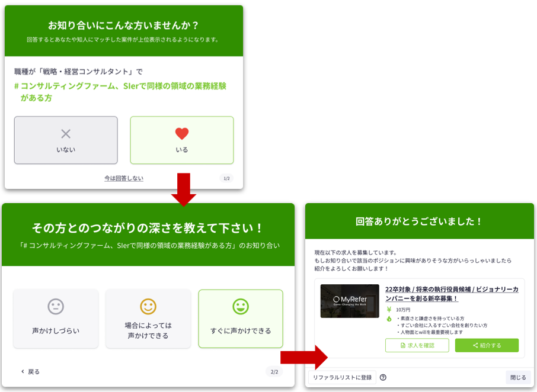Image resolution: width=537 pixels, height=392 pixels.
Task: Click the yen reward icon
Action: 389,310
